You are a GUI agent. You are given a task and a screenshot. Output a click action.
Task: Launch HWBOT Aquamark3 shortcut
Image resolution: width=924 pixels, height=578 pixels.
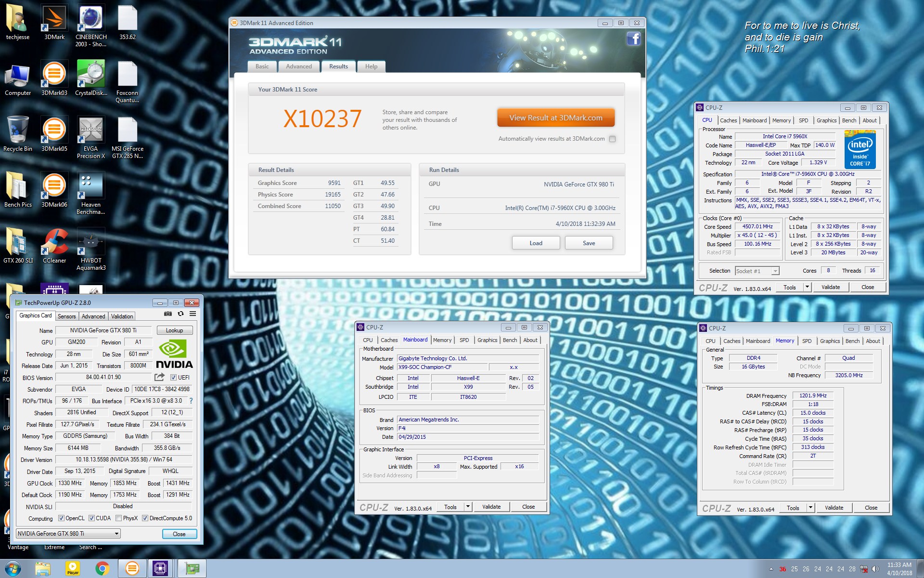[91, 250]
